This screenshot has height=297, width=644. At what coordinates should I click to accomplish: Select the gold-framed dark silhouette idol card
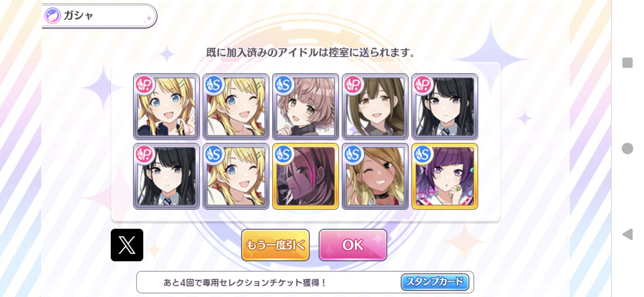pyautogui.click(x=306, y=176)
